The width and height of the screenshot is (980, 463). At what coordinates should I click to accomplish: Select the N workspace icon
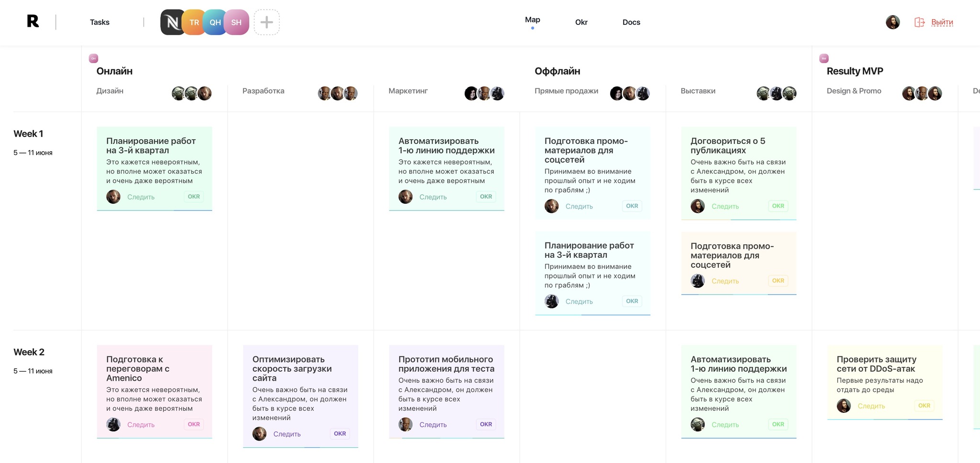point(172,22)
